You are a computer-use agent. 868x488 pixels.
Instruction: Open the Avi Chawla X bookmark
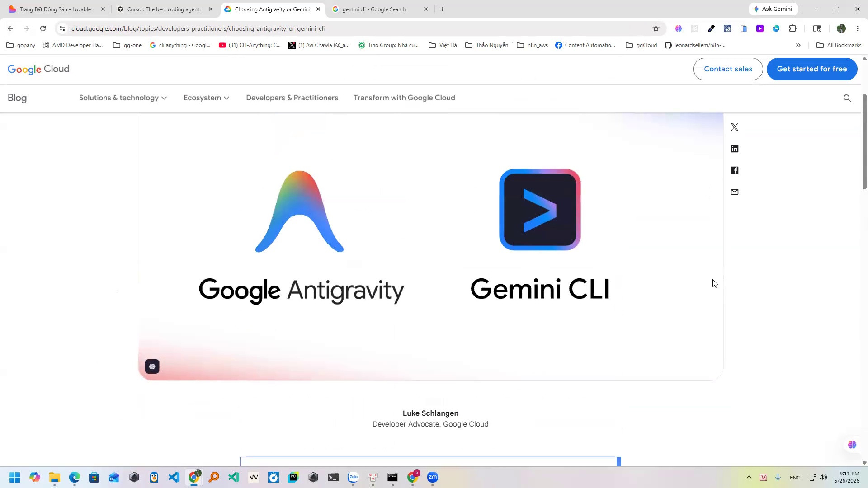(319, 45)
